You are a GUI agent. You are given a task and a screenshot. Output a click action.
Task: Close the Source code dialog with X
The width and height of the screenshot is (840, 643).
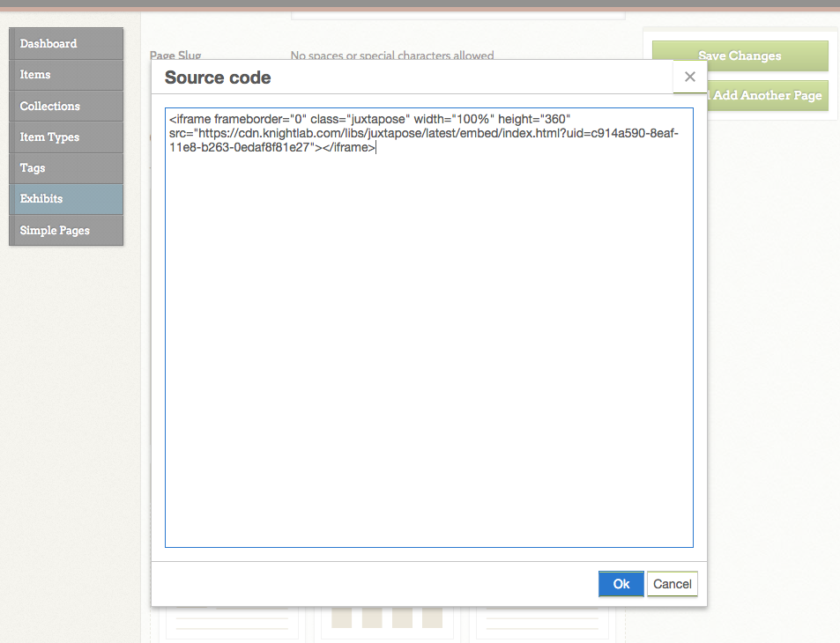tap(690, 78)
